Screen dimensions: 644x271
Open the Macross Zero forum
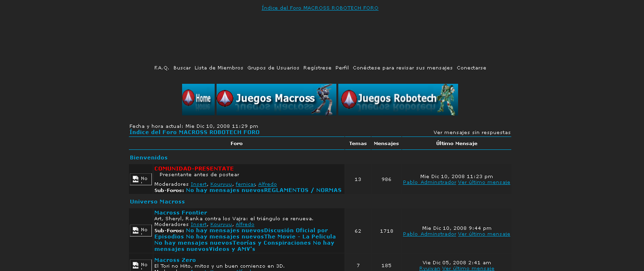pos(174,260)
